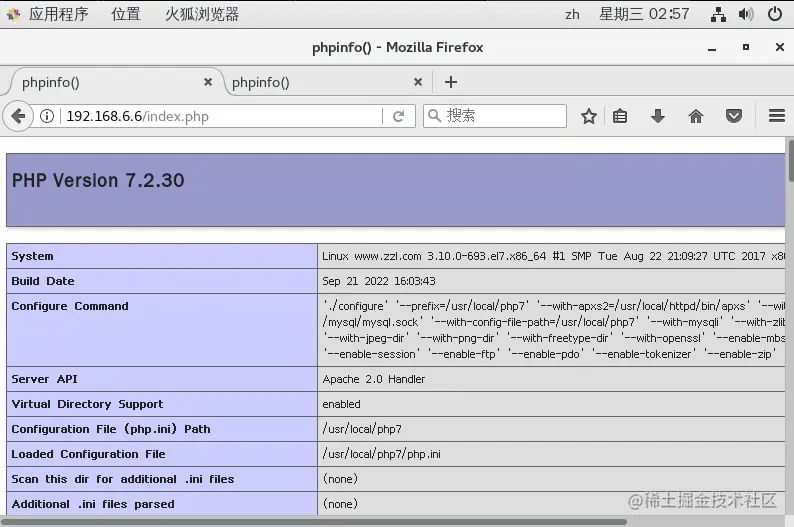Viewport: 794px width, 527px height.
Task: Select the Virtual Directory Support label
Action: 87,404
